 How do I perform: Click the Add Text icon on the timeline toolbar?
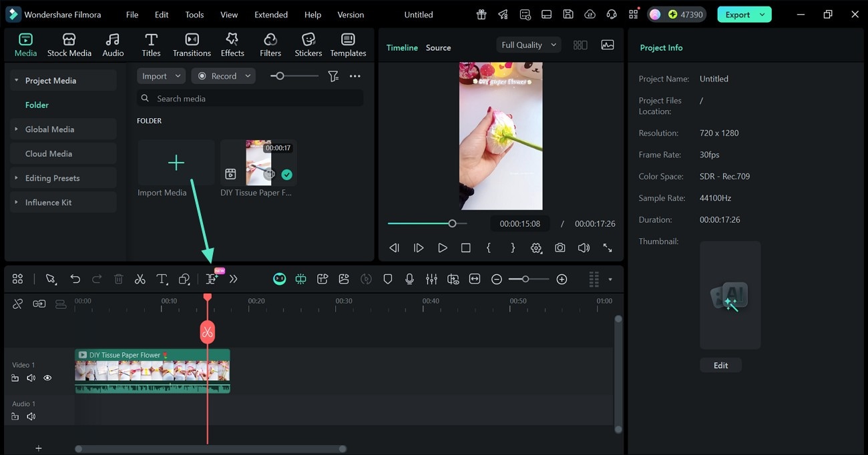coord(162,278)
